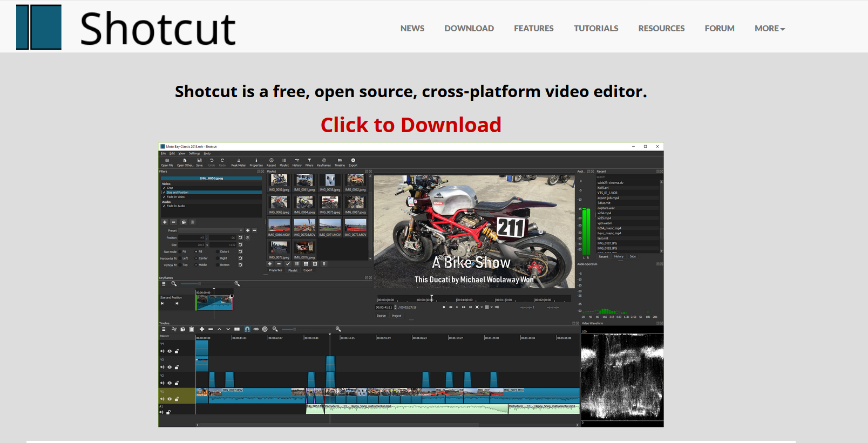The height and width of the screenshot is (443, 868).
Task: Switch to the Source tab under preview
Action: pyautogui.click(x=381, y=316)
